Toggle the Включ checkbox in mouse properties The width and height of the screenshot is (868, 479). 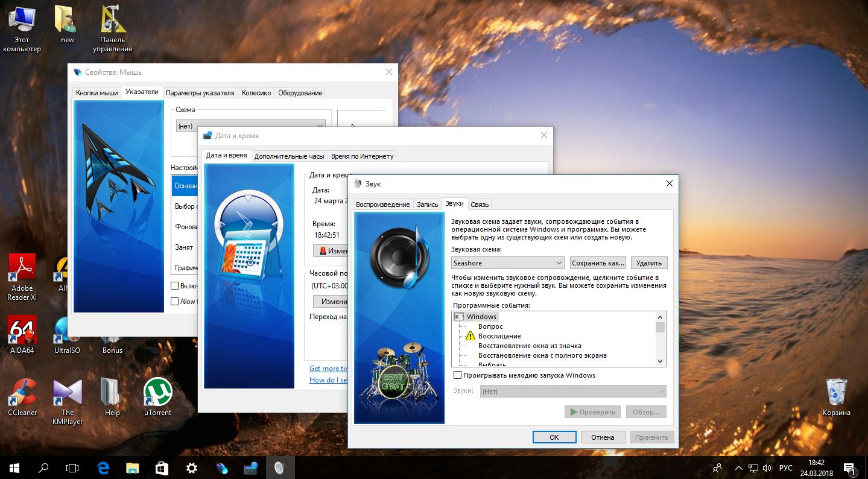point(175,286)
